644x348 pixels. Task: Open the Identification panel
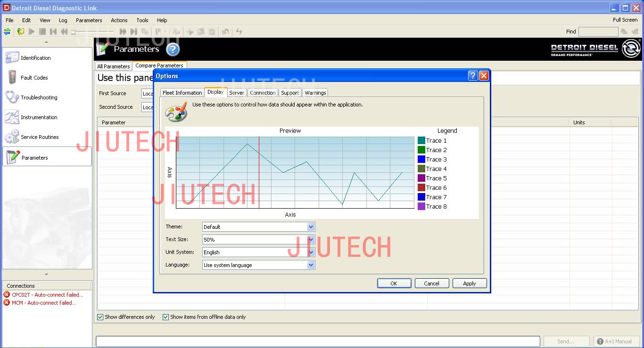(47, 58)
